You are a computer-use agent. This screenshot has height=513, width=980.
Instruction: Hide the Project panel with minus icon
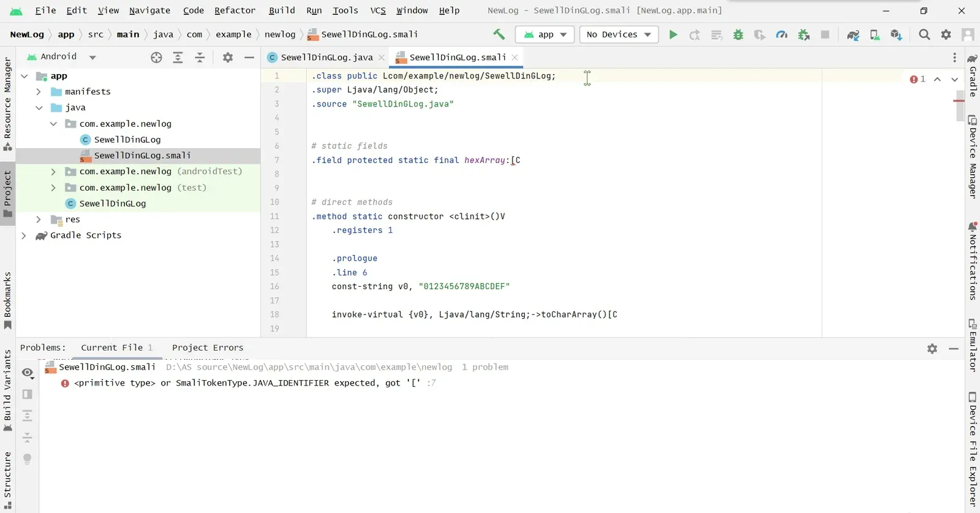(249, 57)
